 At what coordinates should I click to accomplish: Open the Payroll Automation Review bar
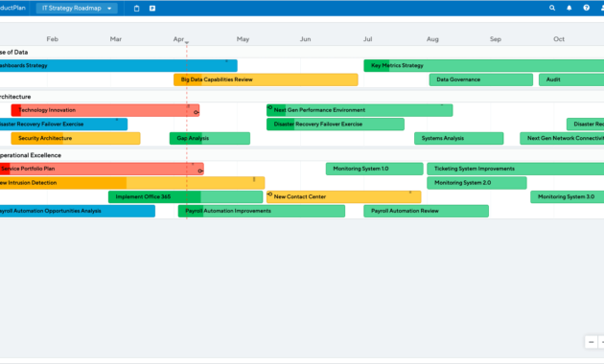coord(426,211)
